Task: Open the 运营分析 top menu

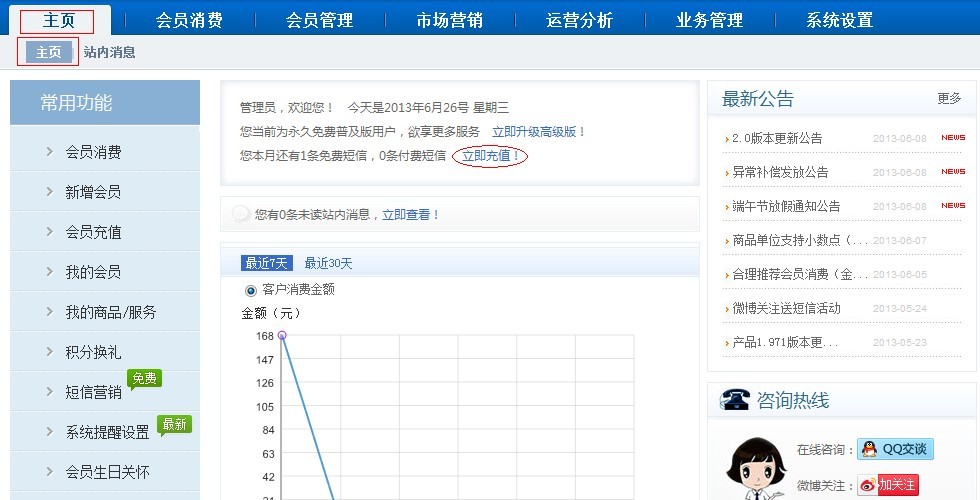Action: 579,20
